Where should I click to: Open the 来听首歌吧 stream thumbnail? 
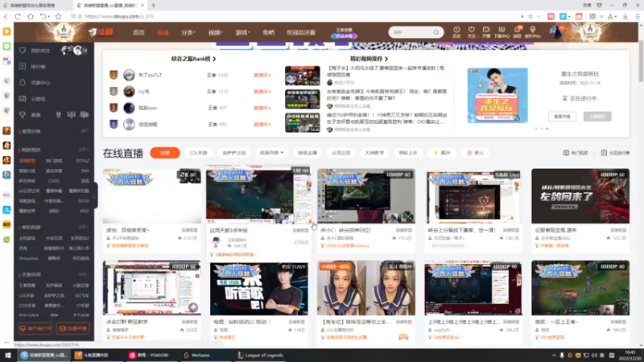click(258, 289)
